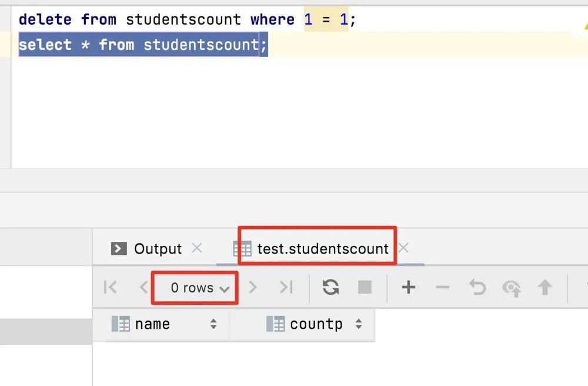Jump to the first page of results
588x386 pixels.
[110, 287]
